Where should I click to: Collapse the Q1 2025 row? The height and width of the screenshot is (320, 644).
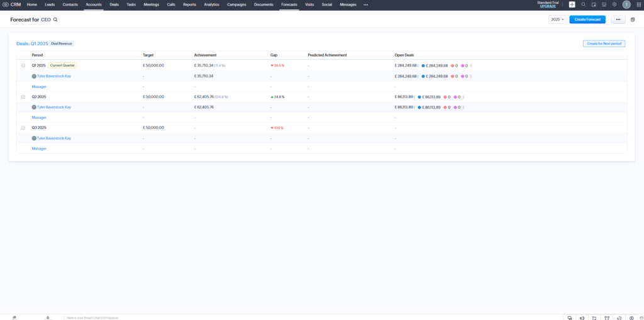pyautogui.click(x=23, y=65)
